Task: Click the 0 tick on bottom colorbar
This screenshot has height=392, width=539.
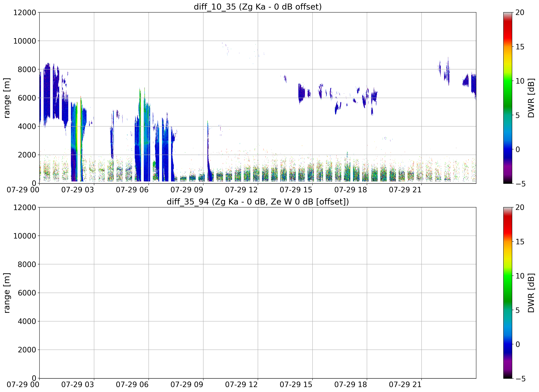Action: pos(518,344)
